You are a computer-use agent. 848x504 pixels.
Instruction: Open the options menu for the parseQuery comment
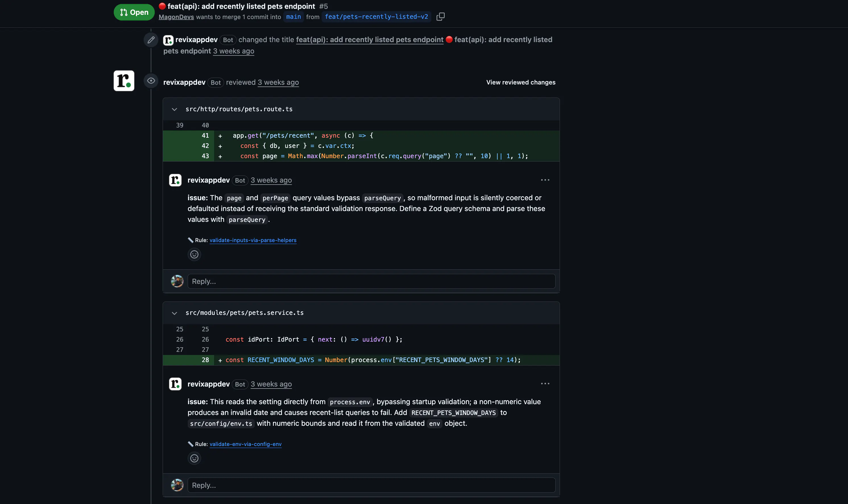point(545,180)
